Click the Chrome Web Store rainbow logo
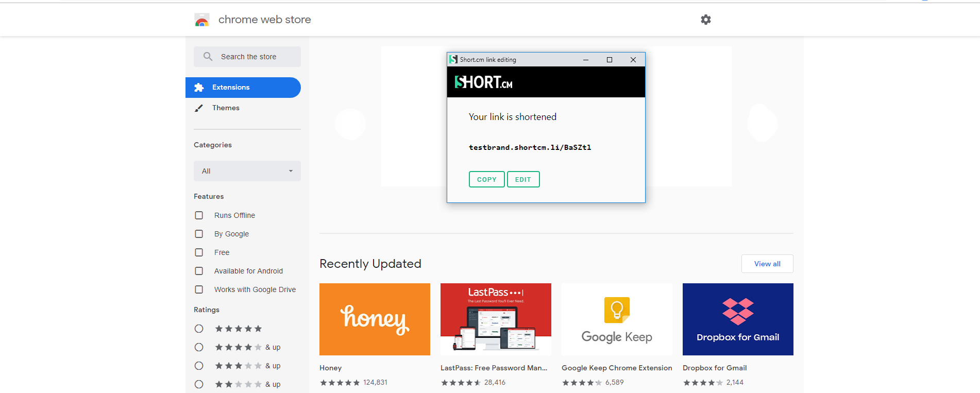 [x=202, y=20]
